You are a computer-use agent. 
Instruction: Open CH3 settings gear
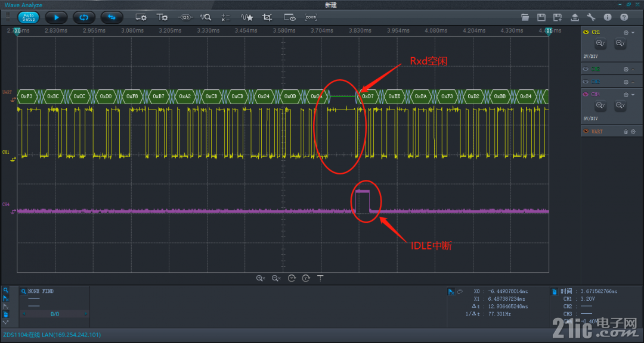pos(626,82)
